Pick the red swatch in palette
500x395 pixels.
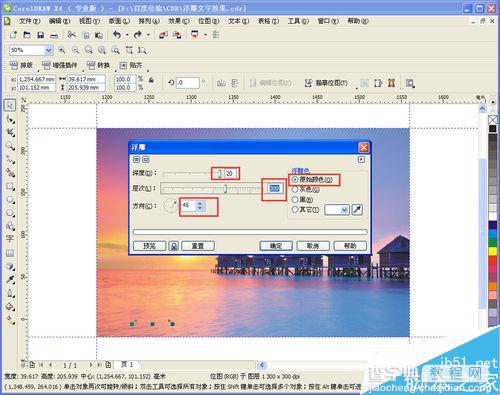pos(493,260)
